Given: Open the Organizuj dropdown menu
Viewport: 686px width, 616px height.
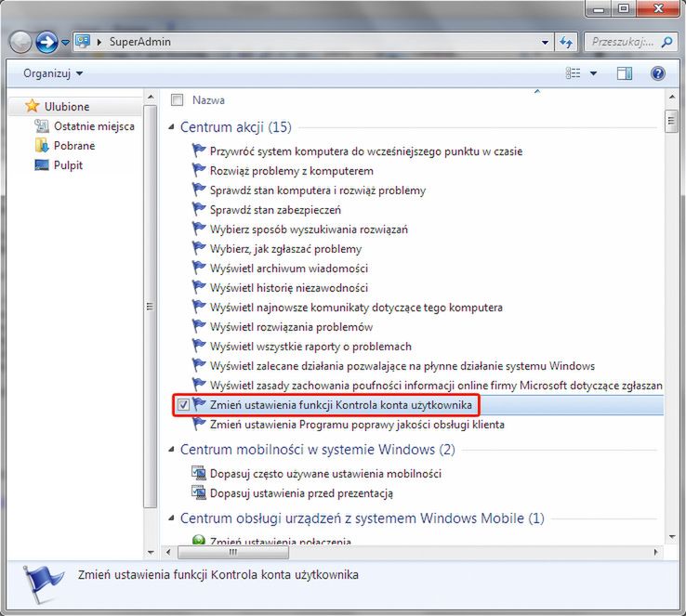Looking at the screenshot, I should tap(53, 73).
